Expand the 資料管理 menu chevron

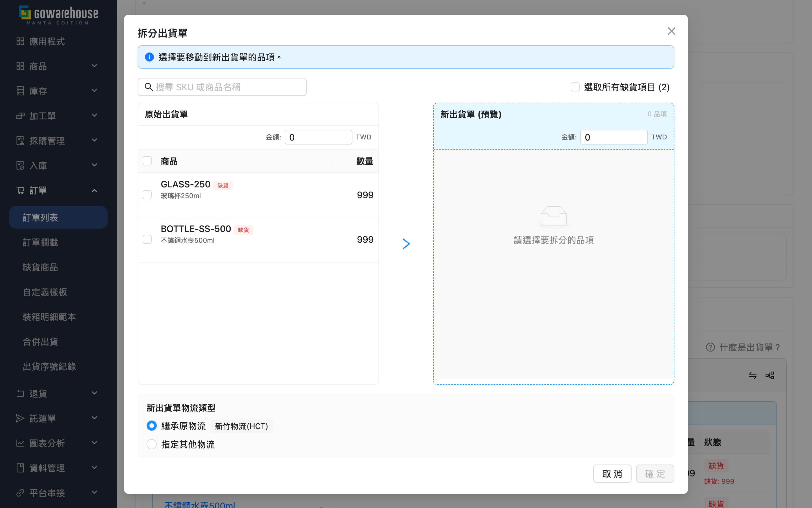coord(95,467)
